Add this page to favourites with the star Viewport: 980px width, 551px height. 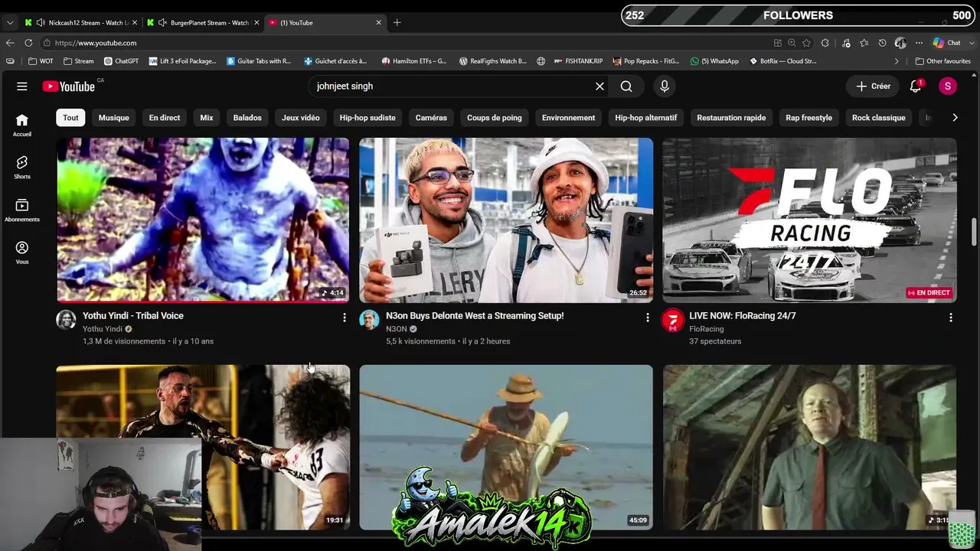(806, 43)
